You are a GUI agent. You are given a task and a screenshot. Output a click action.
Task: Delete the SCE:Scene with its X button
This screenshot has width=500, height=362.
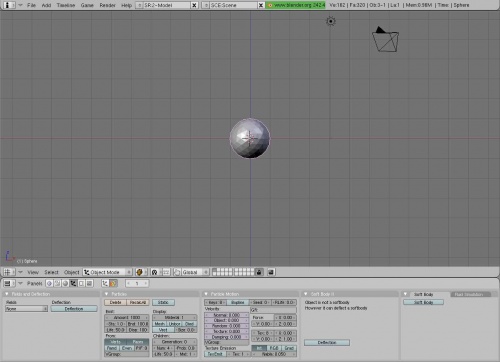coord(261,5)
